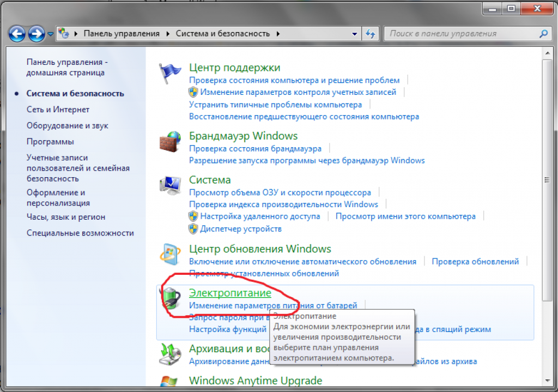The height and width of the screenshot is (392, 558).
Task: Click scrollbar up arrow in content pane
Action: pyautogui.click(x=547, y=53)
